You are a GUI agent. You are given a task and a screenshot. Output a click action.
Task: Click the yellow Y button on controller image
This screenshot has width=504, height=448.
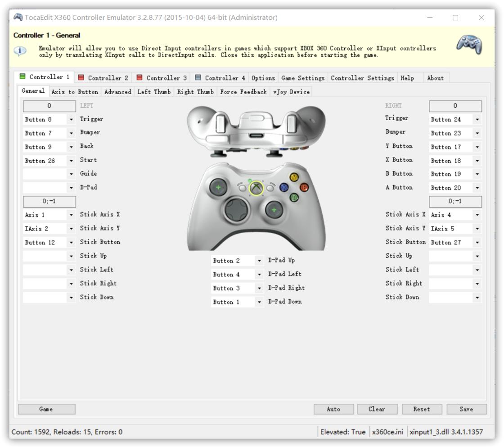(x=294, y=177)
